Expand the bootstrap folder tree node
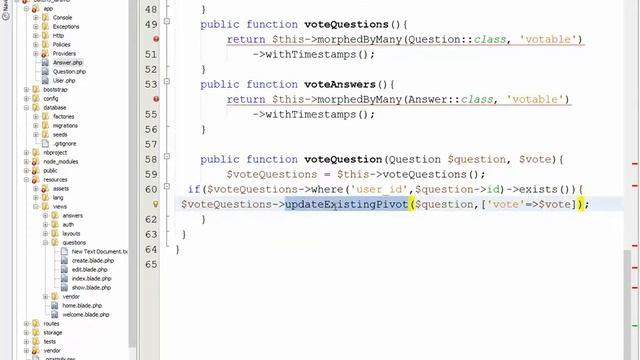Image resolution: width=640 pixels, height=360 pixels. 27,89
